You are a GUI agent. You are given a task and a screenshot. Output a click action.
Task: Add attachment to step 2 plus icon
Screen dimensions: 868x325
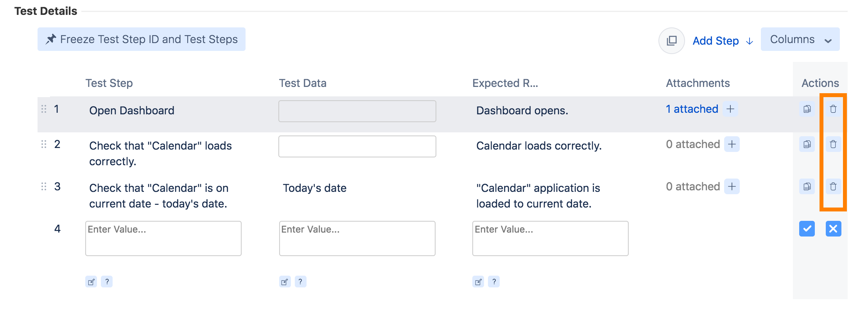point(732,144)
